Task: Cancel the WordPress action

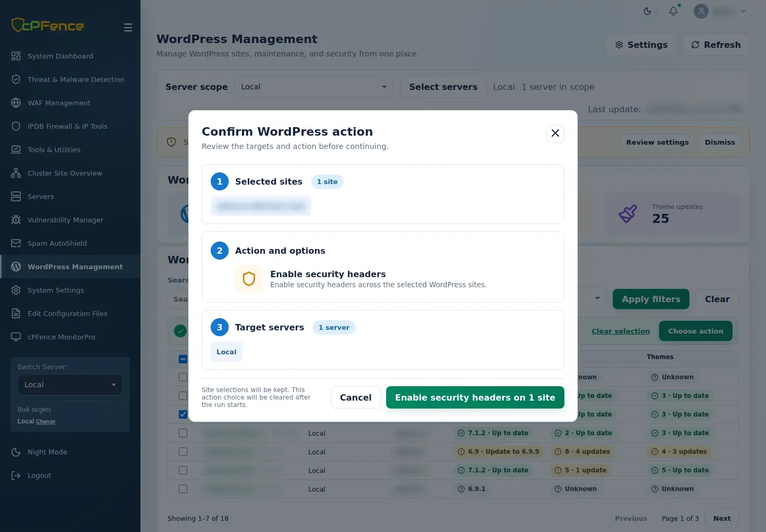Action: [x=356, y=397]
